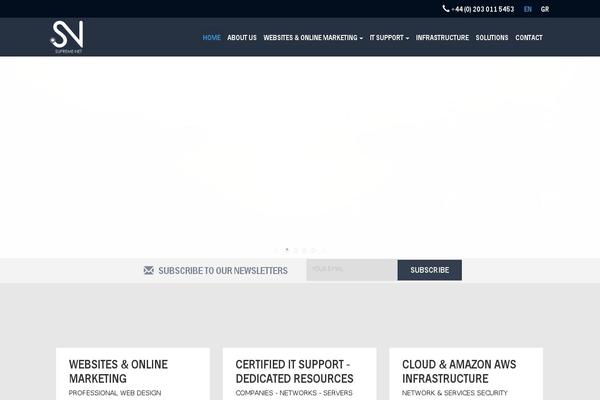Screen dimensions: 600x400
Task: Open Cloud & Amazon AWS Infrastructure heading
Action: [x=459, y=371]
